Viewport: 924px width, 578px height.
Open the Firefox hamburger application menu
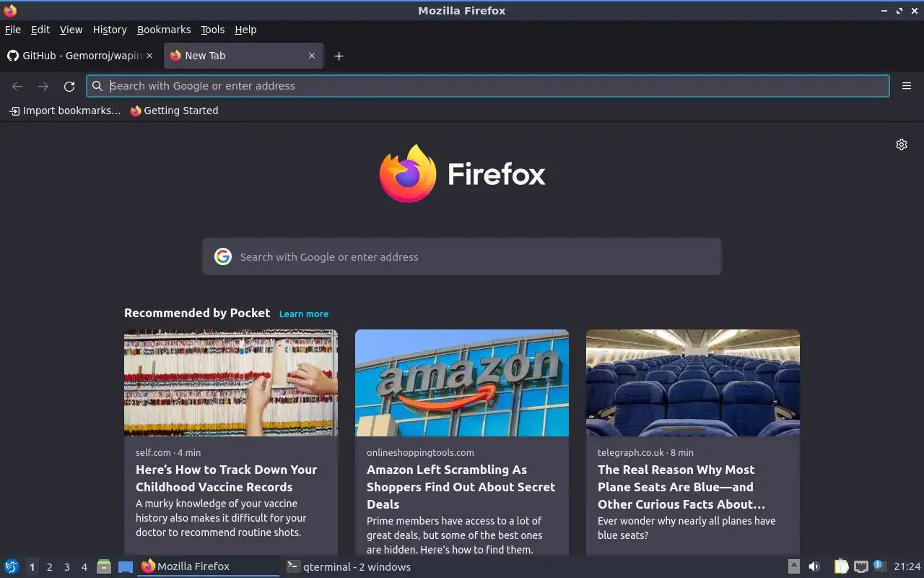[907, 86]
